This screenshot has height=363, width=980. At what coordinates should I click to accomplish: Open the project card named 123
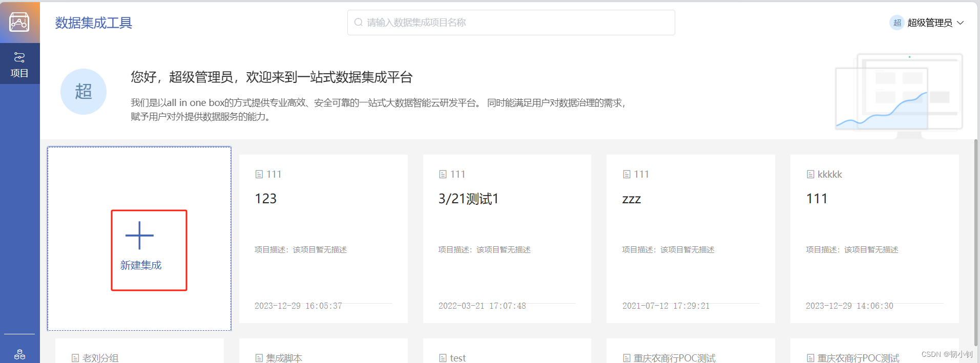[x=323, y=239]
